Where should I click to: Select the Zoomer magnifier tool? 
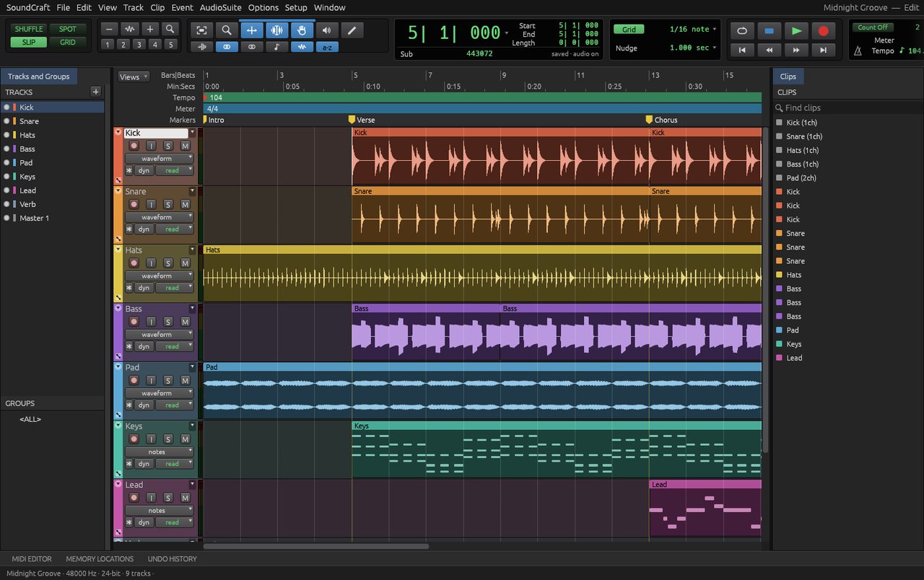tap(227, 30)
